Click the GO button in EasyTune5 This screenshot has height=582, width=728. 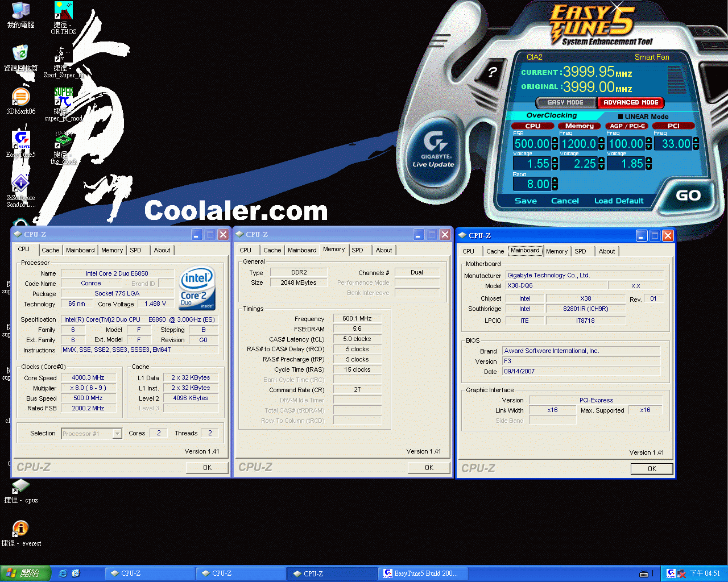688,196
